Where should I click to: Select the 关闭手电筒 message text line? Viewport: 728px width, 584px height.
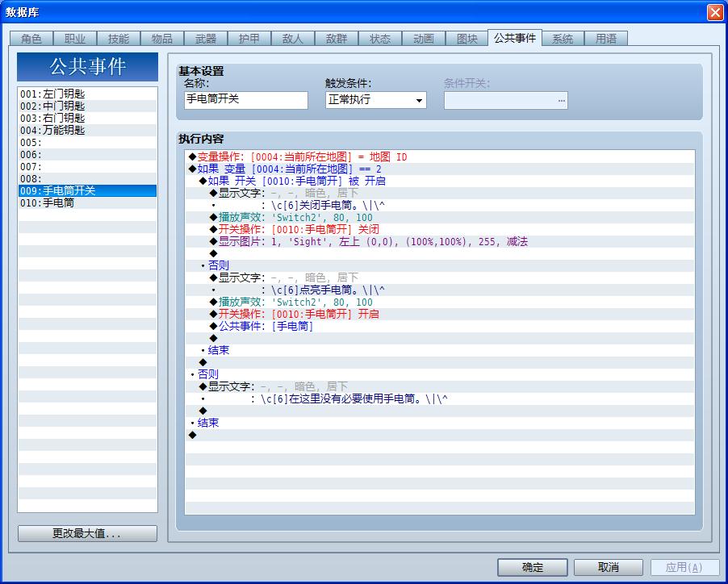pos(440,205)
